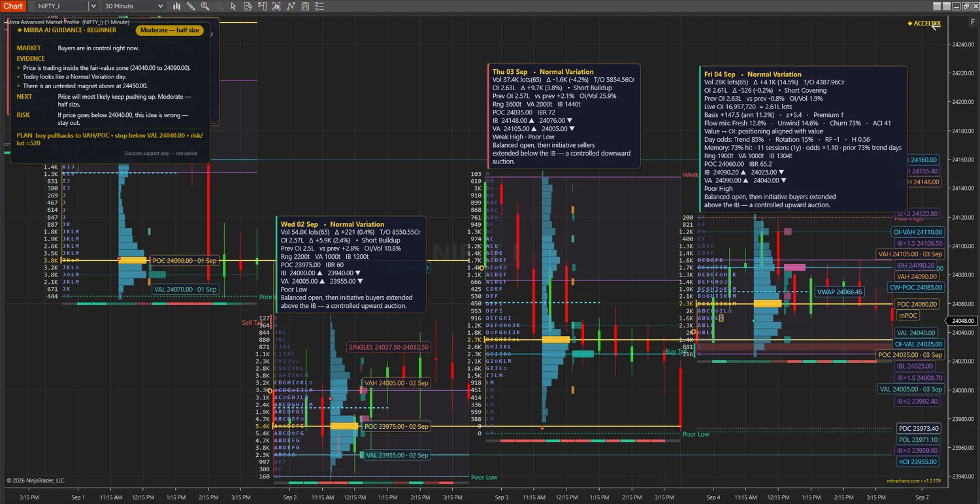Expand the 30 Minute interval dropdown

pos(134,6)
